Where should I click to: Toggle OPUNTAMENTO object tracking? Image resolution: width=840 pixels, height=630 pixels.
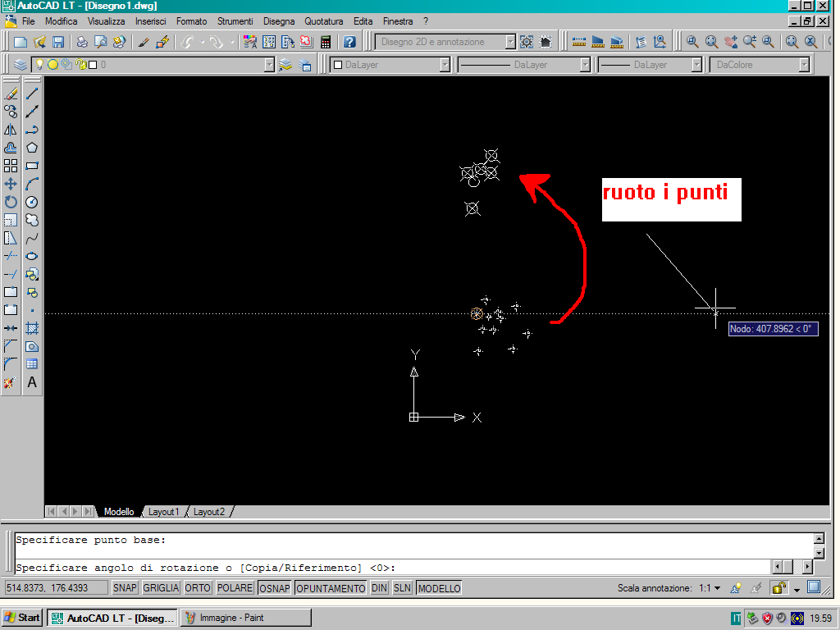point(331,588)
